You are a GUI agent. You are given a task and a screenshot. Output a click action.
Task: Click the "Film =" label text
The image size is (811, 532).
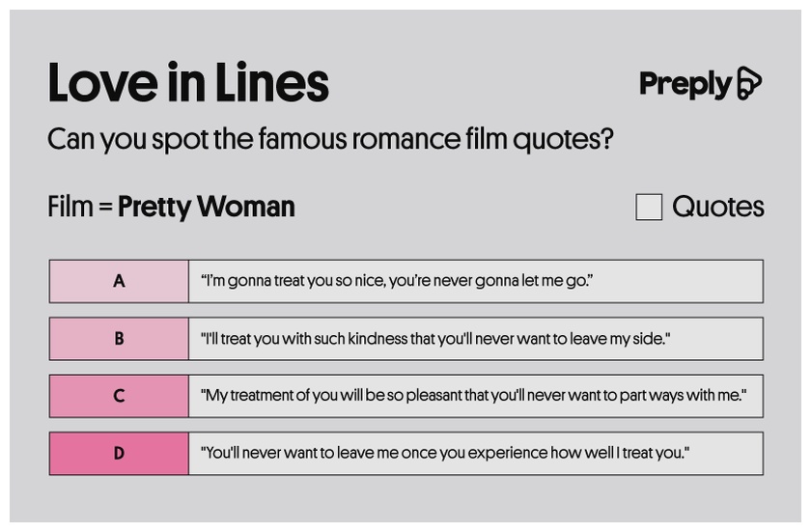tap(80, 207)
